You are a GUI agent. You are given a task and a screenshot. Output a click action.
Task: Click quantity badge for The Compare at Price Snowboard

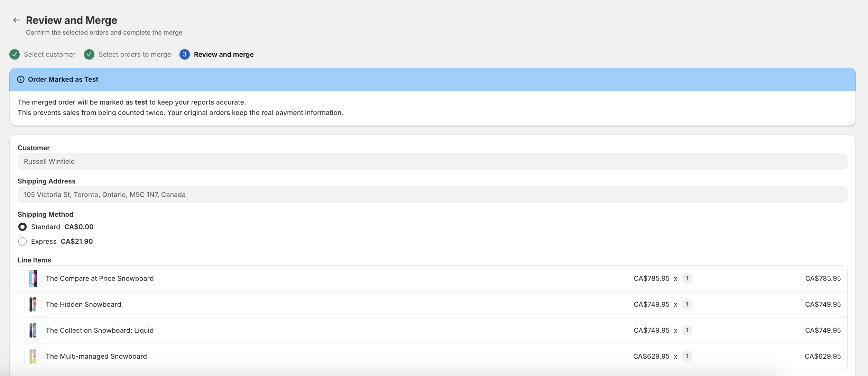click(x=687, y=278)
